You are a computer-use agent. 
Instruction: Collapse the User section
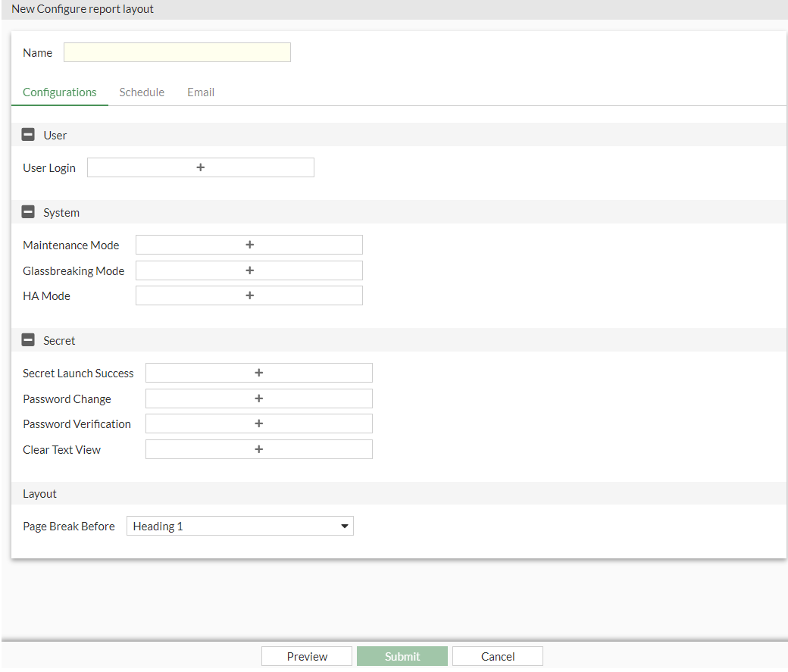[x=28, y=134]
